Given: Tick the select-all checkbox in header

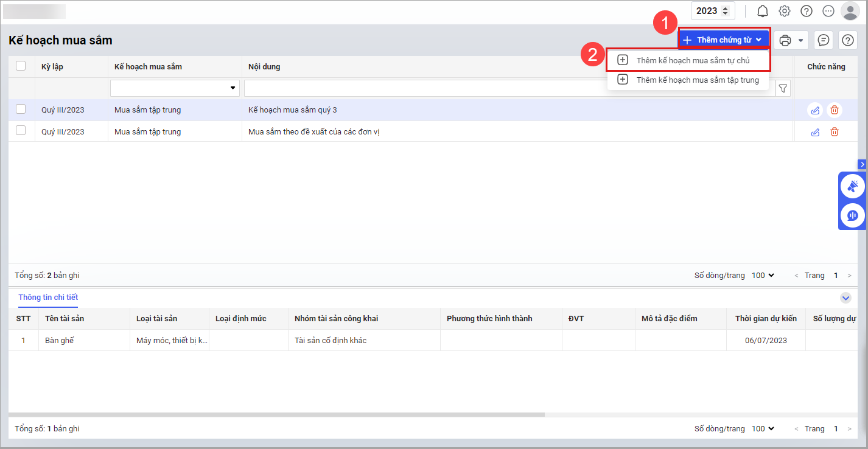Looking at the screenshot, I should [x=21, y=66].
